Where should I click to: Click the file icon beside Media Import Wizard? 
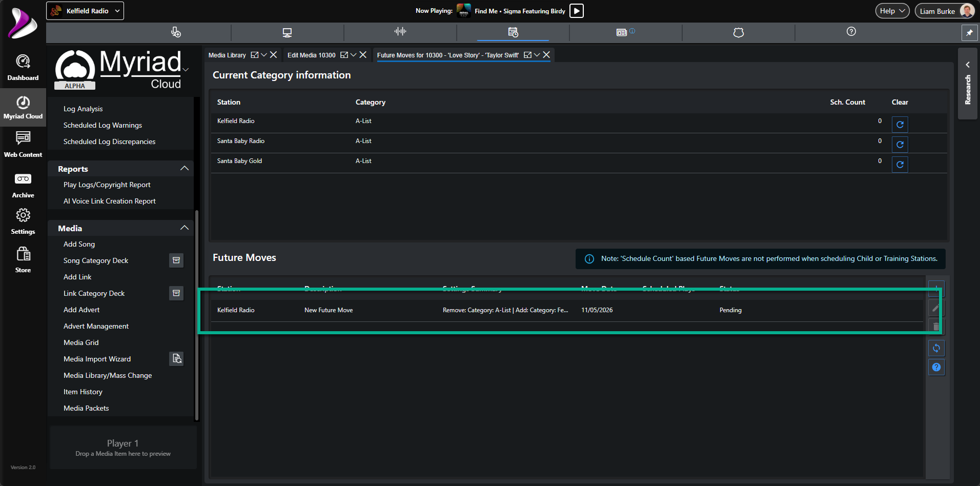(177, 359)
